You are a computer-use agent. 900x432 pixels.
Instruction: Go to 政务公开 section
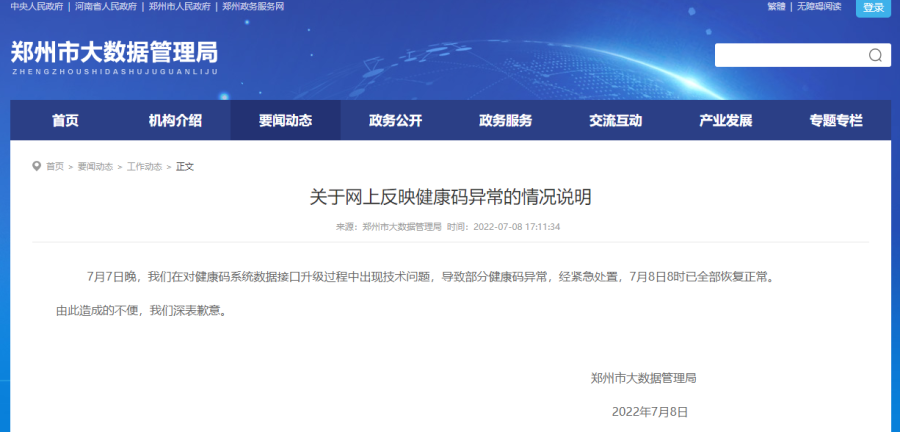tap(395, 121)
